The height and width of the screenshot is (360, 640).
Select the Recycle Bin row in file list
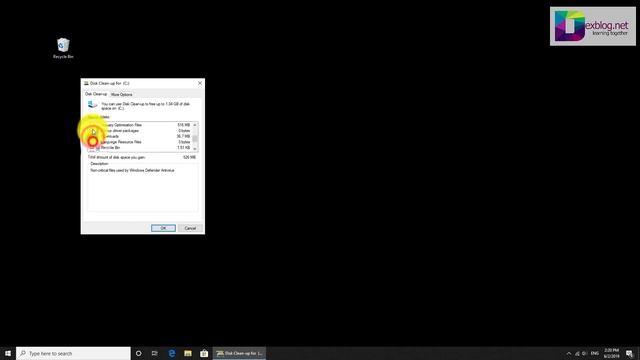click(x=140, y=148)
